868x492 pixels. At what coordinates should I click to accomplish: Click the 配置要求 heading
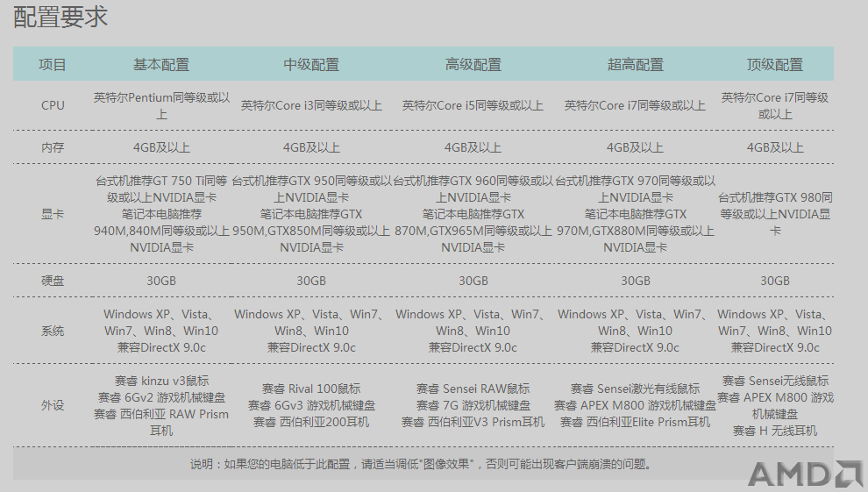click(x=60, y=18)
